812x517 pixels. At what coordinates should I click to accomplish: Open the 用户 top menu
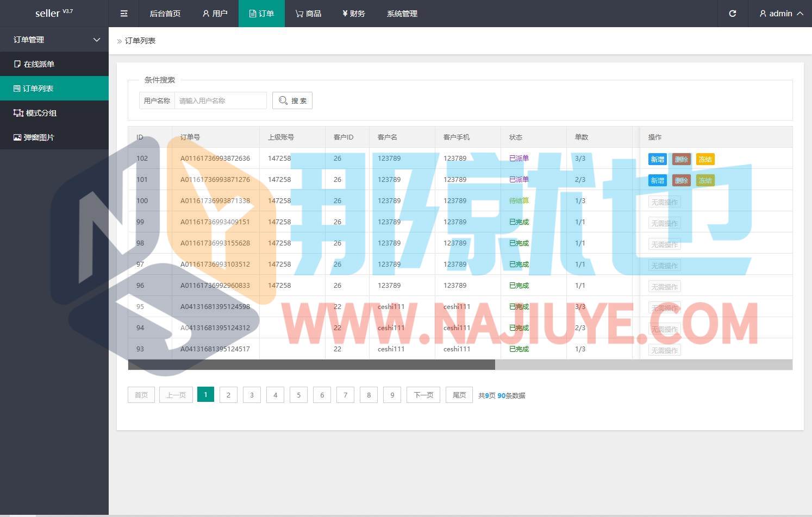tap(215, 14)
